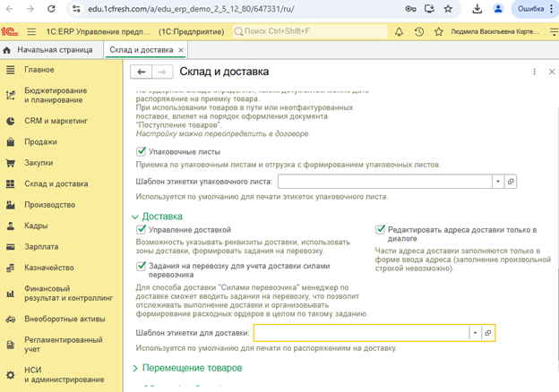Open notifications bell icon
Image resolution: width=559 pixels, height=392 pixels.
coord(399,31)
